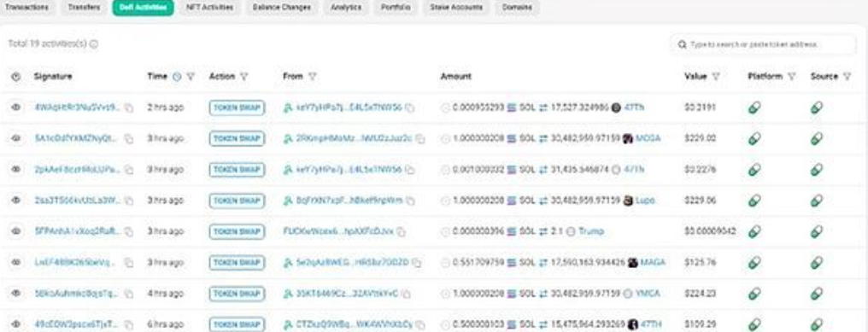Viewport: 868px width, 332px height.
Task: Open the Value column filter
Action: [x=716, y=77]
